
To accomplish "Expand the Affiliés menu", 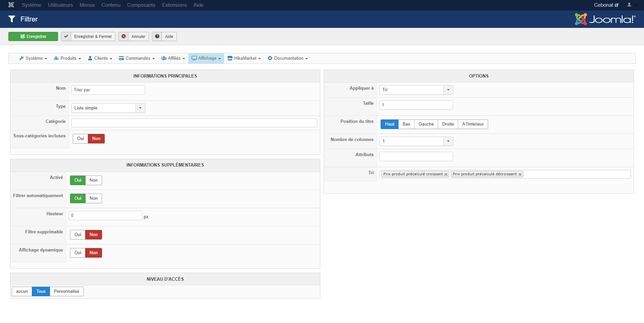I will click(x=173, y=58).
